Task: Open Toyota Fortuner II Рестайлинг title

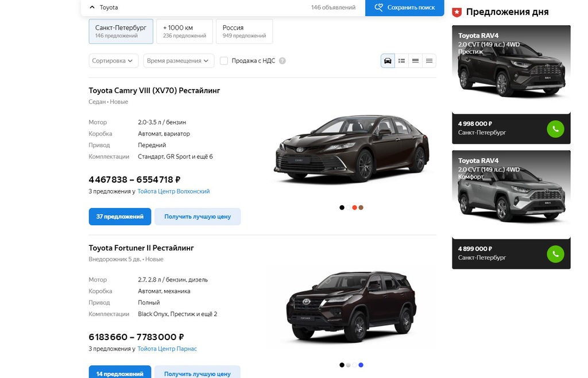Action: tap(141, 248)
